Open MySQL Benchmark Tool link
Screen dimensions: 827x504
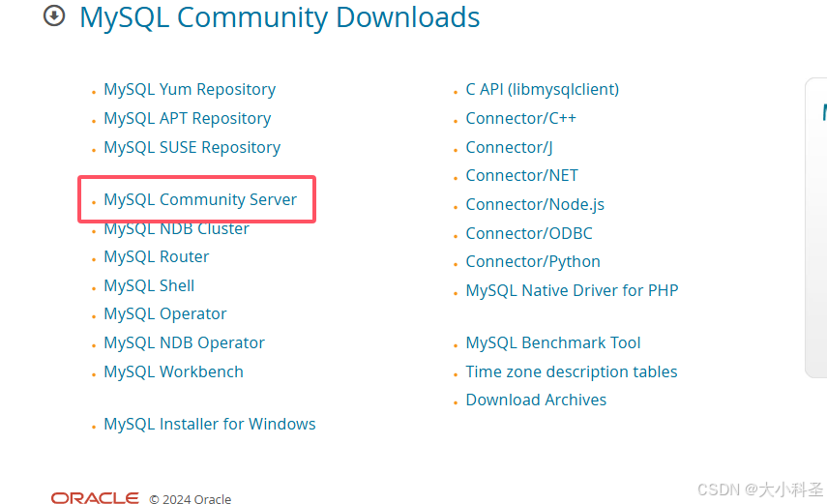coord(552,343)
